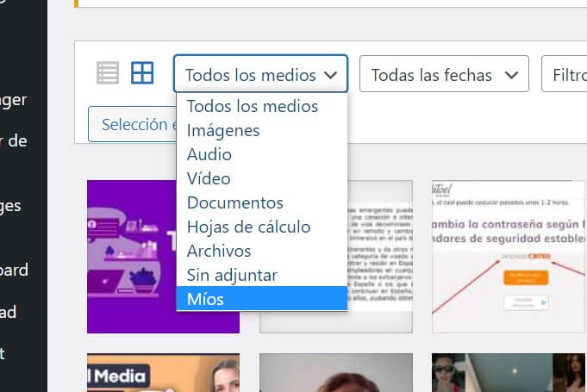Switch to grid view icon
The height and width of the screenshot is (392, 587).
[142, 73]
